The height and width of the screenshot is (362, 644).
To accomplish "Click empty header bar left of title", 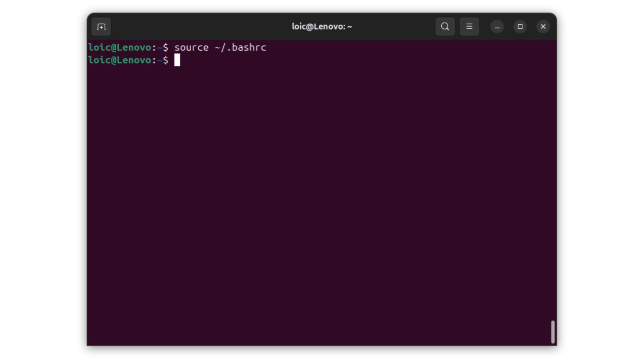I will coord(201,27).
